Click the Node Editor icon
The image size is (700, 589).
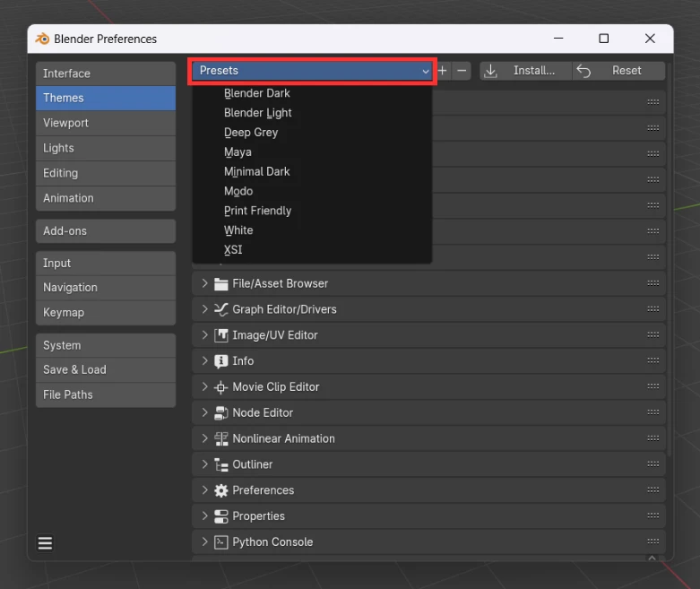point(221,413)
